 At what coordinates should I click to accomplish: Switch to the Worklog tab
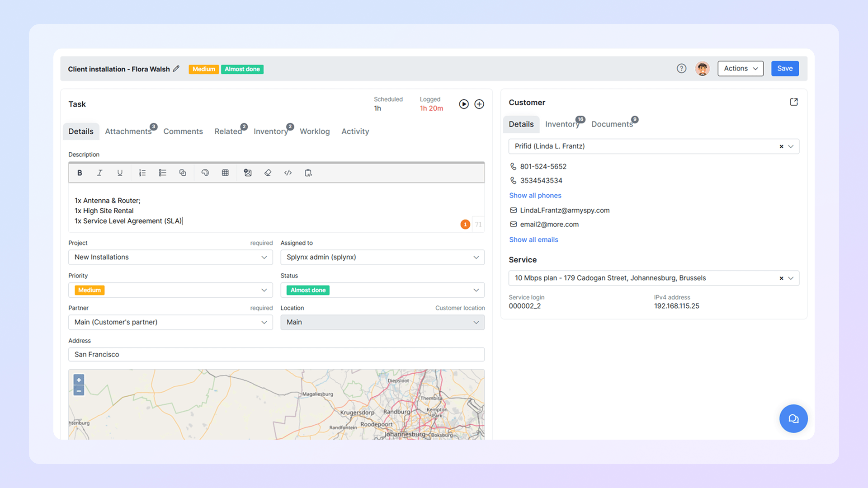pos(315,131)
